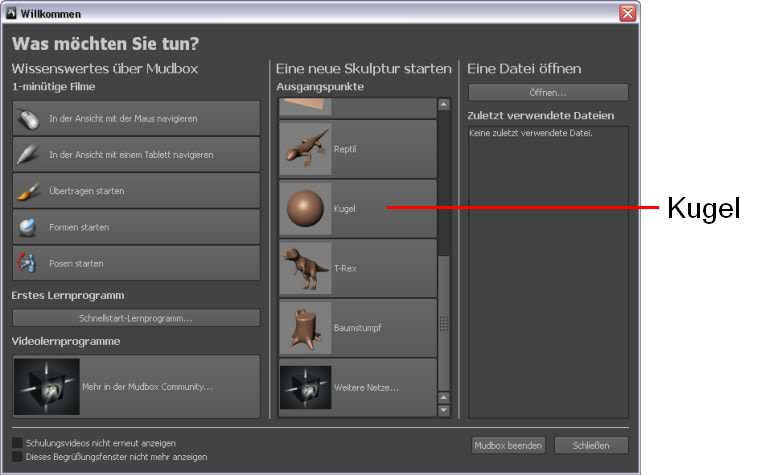Click the scroll-down arrow of the Ausgangspunkte list
Screen dimensions: 767x475
(444, 410)
